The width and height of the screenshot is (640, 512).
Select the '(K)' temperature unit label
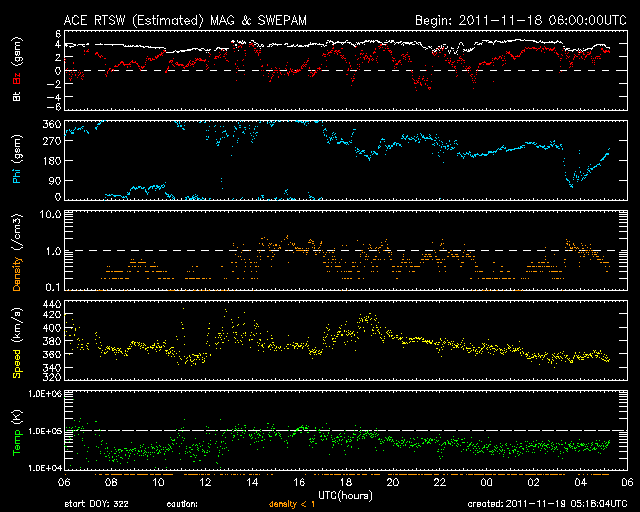(17, 416)
